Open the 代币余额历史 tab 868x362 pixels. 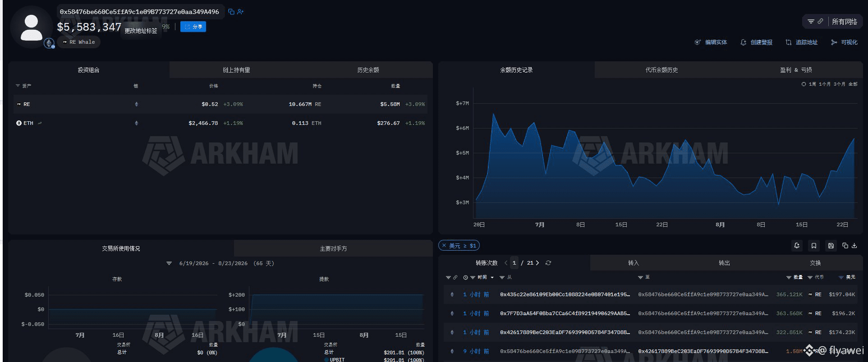[661, 70]
